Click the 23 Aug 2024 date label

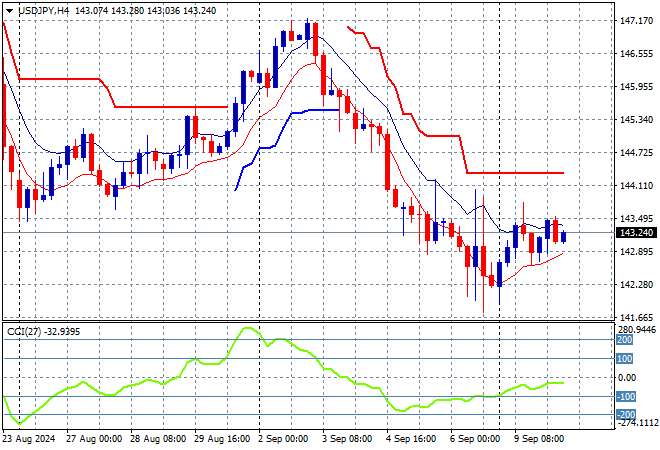[x=29, y=439]
